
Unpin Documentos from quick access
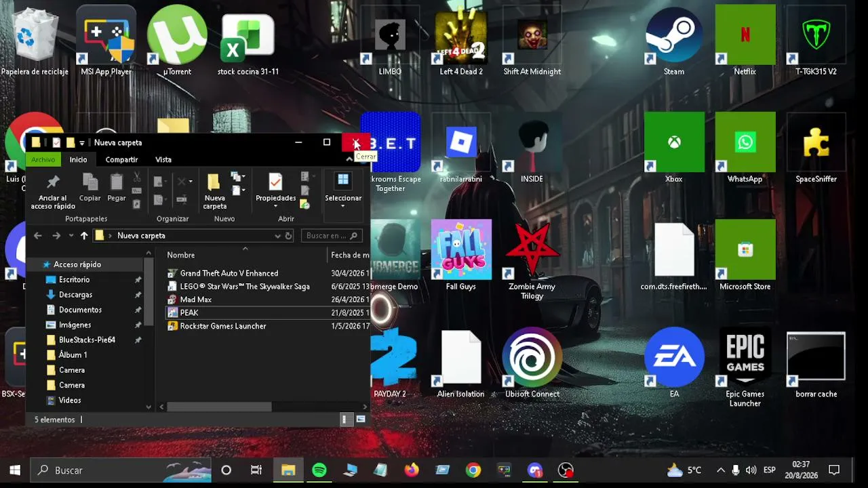pyautogui.click(x=138, y=310)
